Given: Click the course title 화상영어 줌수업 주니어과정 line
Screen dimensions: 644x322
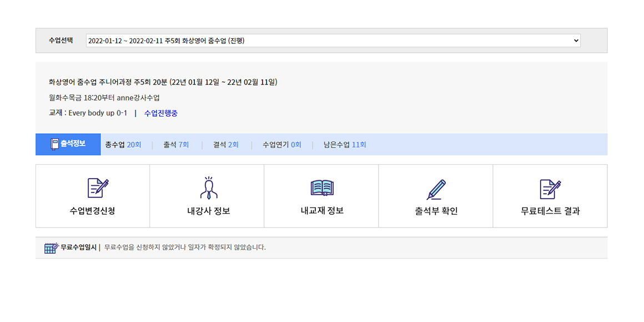Looking at the screenshot, I should (x=163, y=82).
